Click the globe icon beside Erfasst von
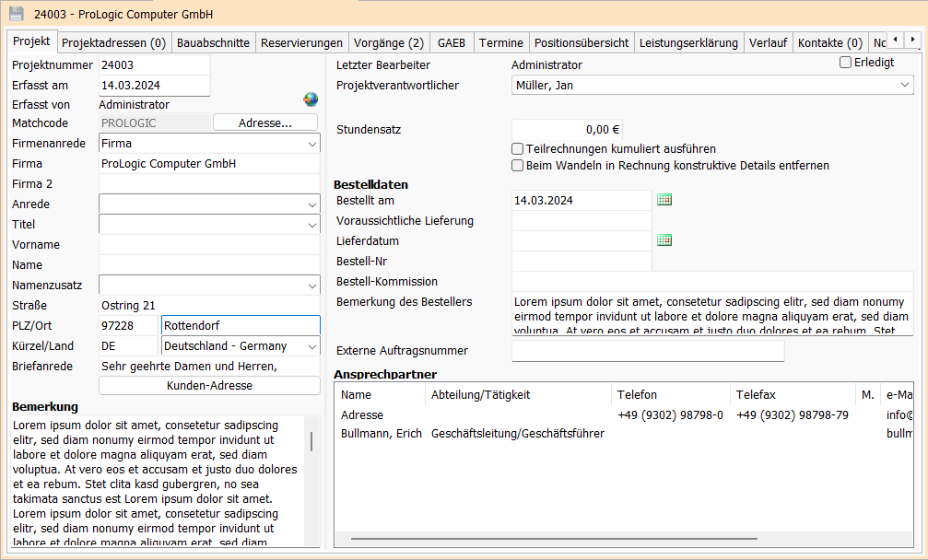 tap(311, 99)
